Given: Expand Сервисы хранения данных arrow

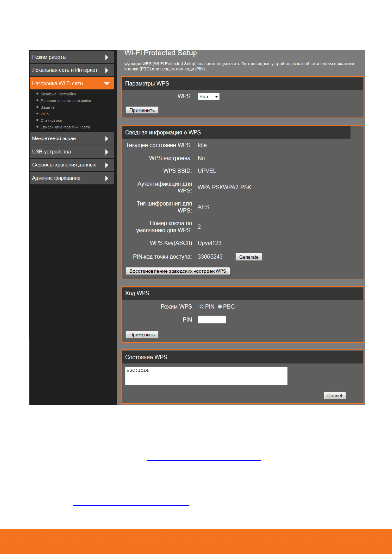Looking at the screenshot, I should [107, 165].
